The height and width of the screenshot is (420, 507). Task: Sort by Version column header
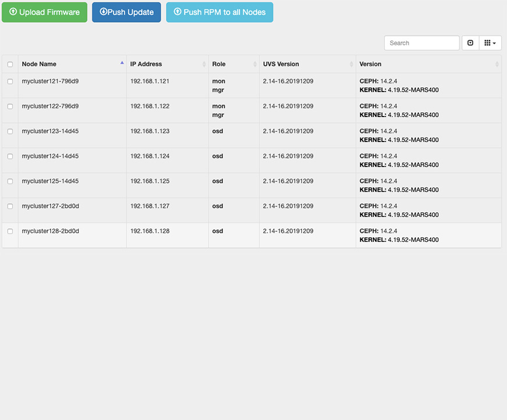coord(429,64)
